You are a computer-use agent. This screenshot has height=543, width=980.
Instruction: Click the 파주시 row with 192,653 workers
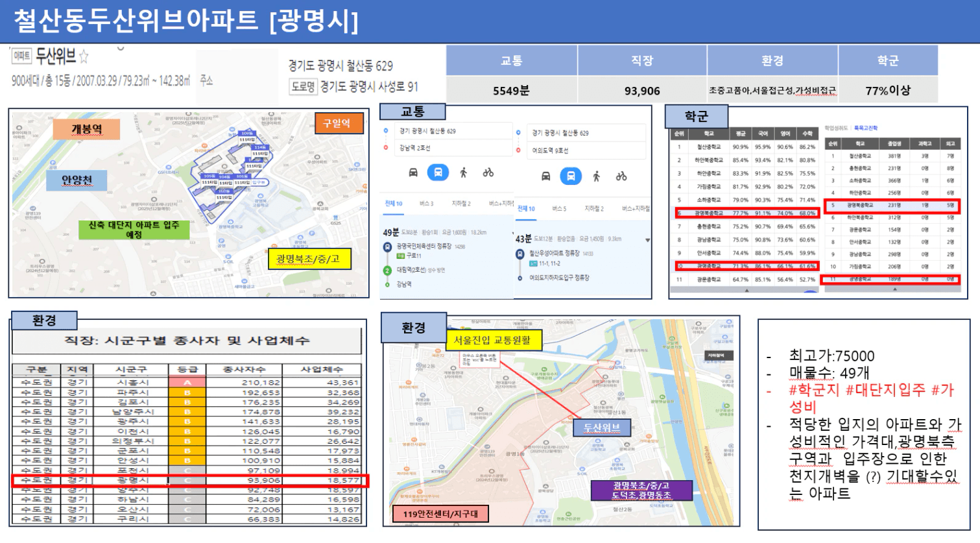click(187, 392)
